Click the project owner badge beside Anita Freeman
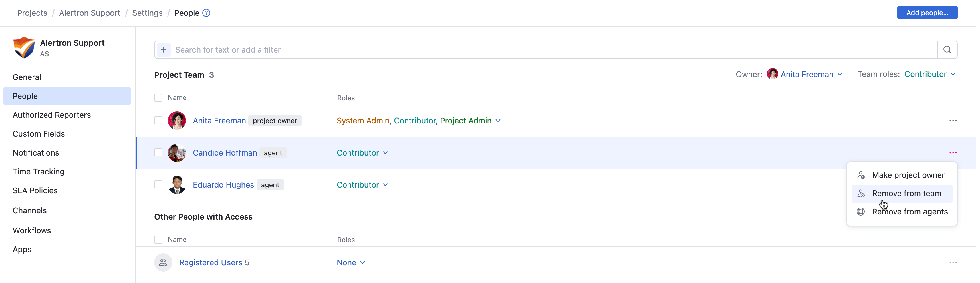 coord(275,121)
